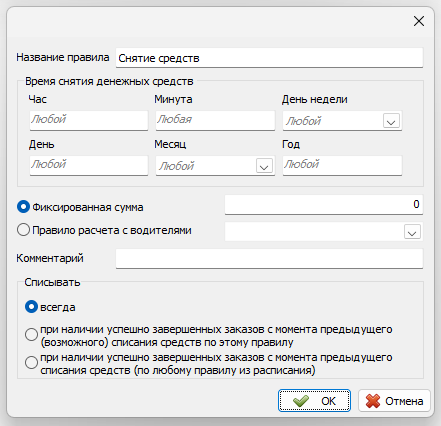Select radio for orders since previous possible write-off

[x=31, y=335]
